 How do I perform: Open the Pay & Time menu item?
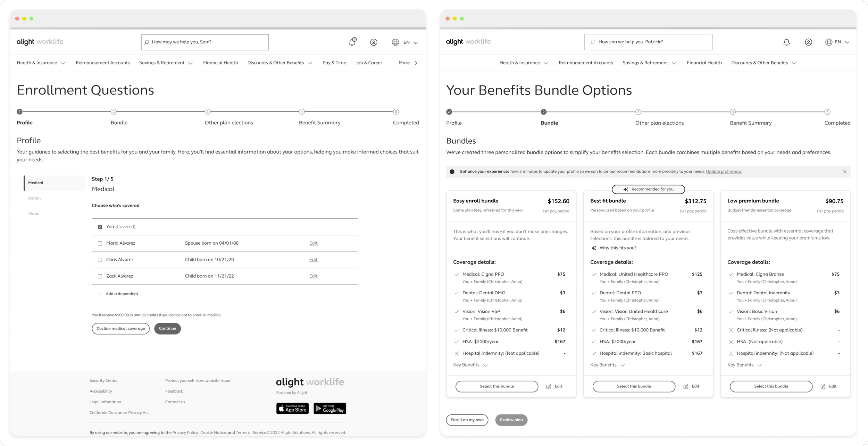[334, 63]
